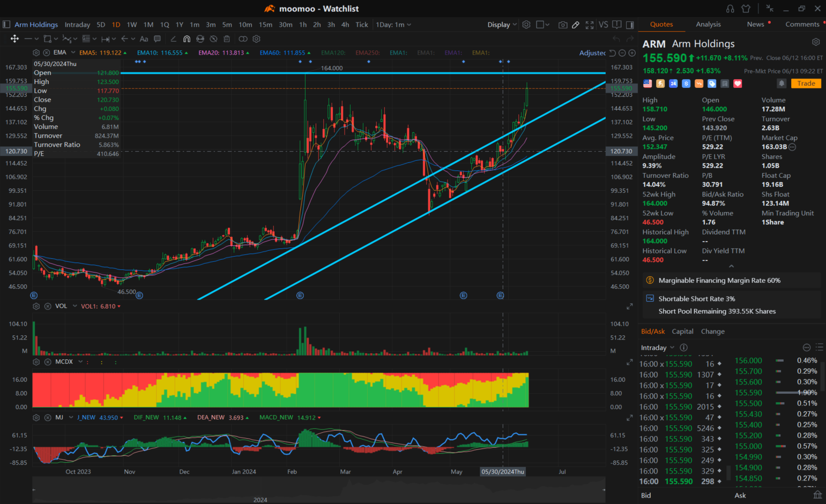Open chart settings gear next to Display
826x504 pixels.
pyautogui.click(x=526, y=25)
